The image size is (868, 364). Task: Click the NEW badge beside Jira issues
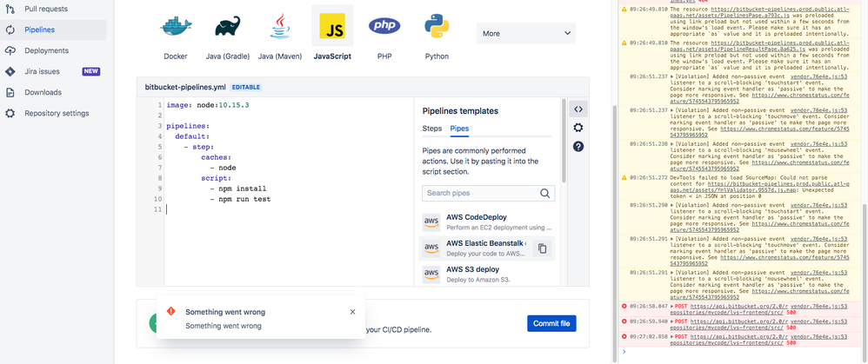[90, 71]
